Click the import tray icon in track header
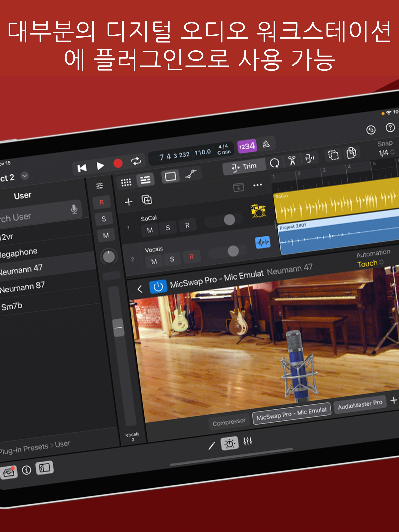Image resolution: width=399 pixels, height=532 pixels. [x=239, y=187]
